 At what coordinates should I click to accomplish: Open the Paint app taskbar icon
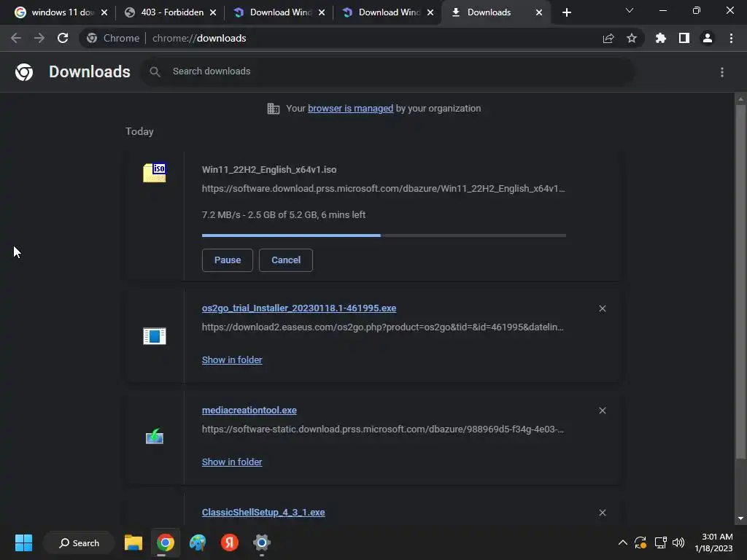[198, 542]
